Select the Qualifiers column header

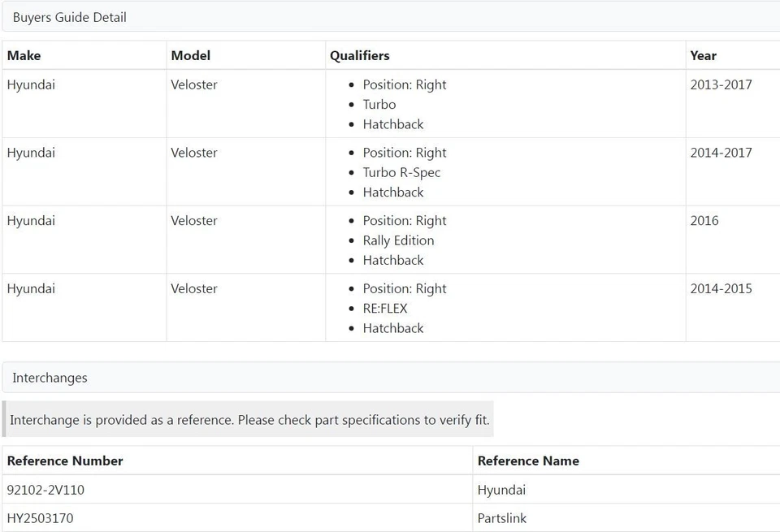[x=360, y=55]
